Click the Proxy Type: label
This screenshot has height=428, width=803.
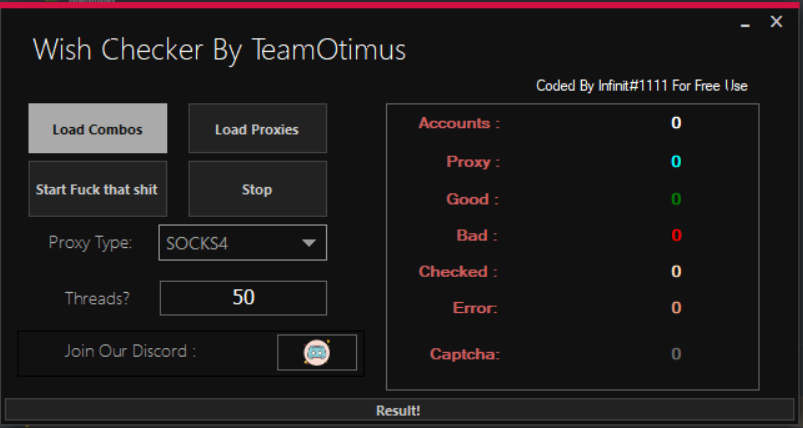click(x=90, y=243)
